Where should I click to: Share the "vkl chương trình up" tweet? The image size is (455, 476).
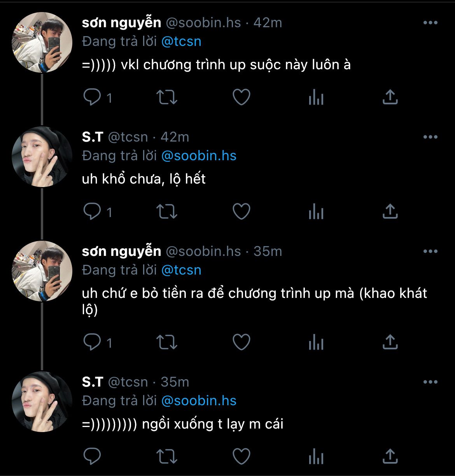coord(390,97)
